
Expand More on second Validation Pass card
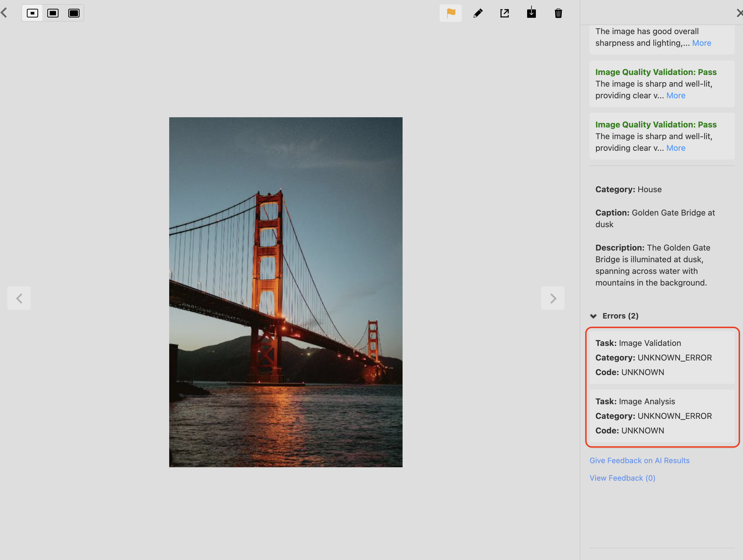click(x=676, y=148)
